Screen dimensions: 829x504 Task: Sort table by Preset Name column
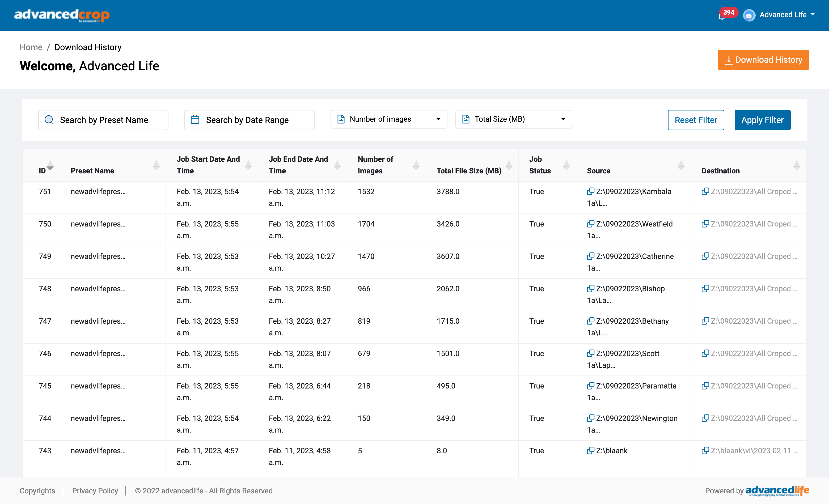coord(156,165)
